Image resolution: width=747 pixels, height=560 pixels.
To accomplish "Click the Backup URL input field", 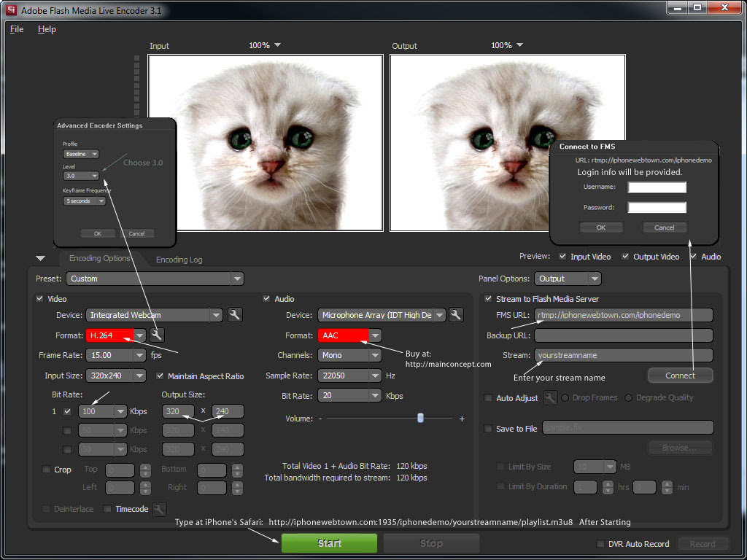I will tap(623, 335).
